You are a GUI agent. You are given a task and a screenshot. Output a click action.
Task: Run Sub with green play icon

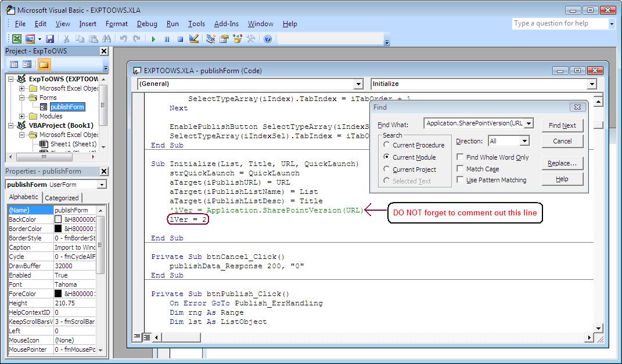point(153,39)
